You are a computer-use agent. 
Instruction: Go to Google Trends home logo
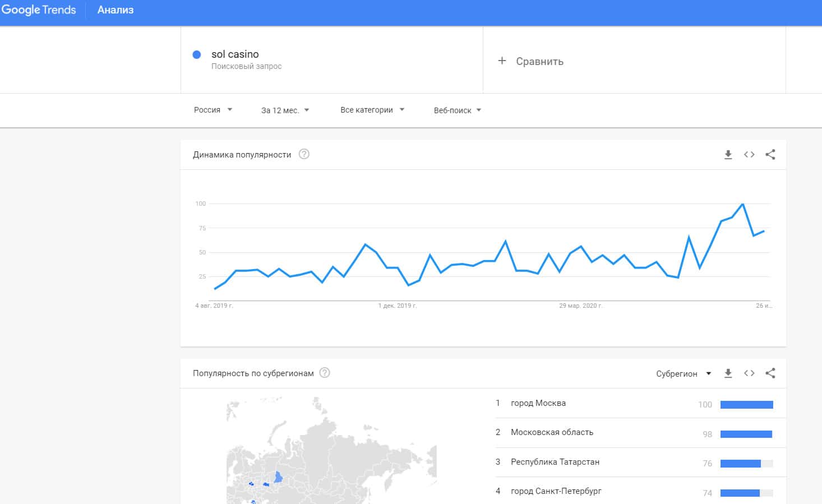click(x=39, y=10)
